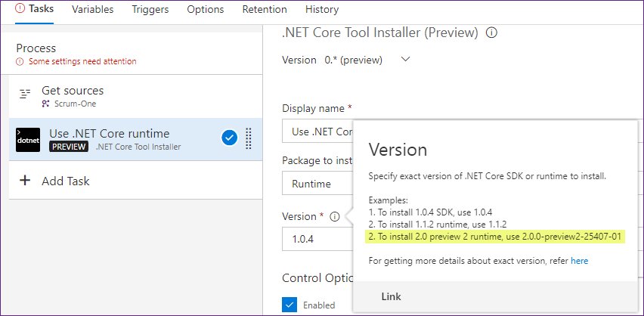
Task: Click the Control Options section heading
Action: (x=317, y=278)
